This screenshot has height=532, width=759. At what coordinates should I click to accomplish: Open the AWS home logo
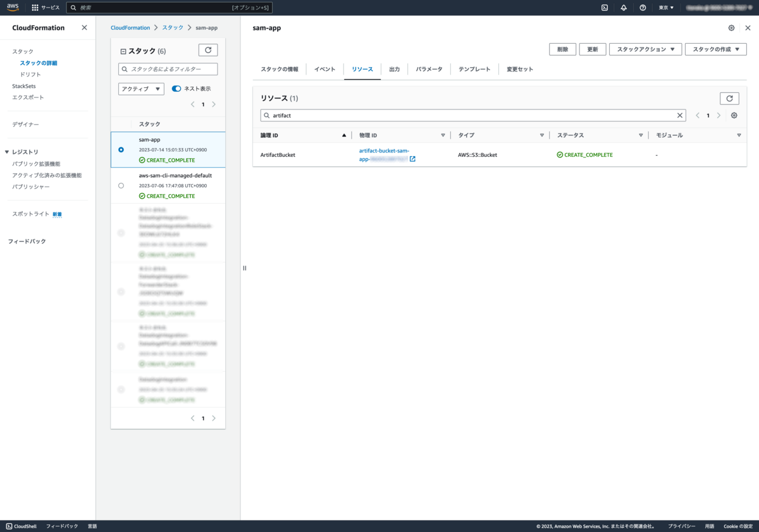click(x=13, y=8)
